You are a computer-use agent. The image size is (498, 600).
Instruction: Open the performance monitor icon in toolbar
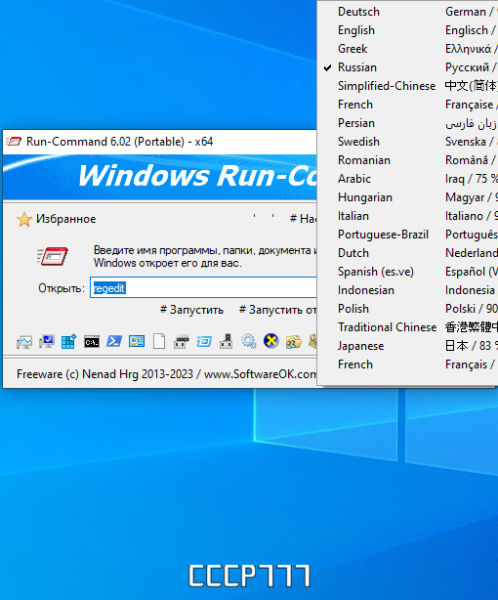pyautogui.click(x=24, y=341)
